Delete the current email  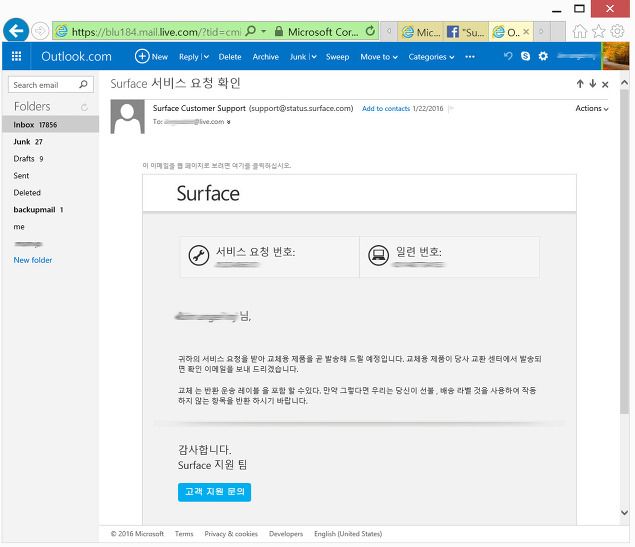click(230, 57)
